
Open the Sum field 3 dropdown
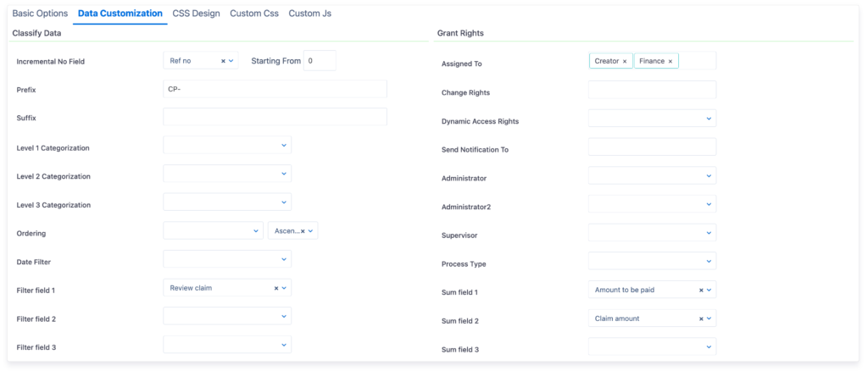tap(652, 346)
